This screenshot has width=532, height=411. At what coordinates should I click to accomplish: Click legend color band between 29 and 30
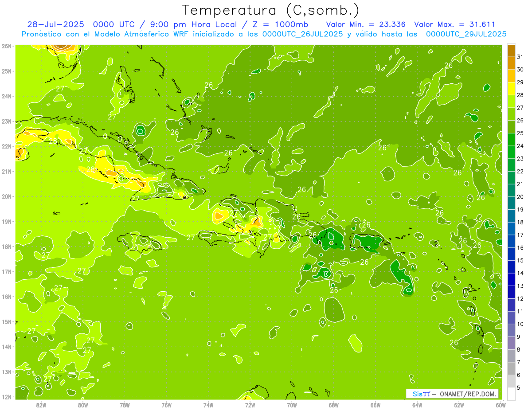tap(511, 76)
